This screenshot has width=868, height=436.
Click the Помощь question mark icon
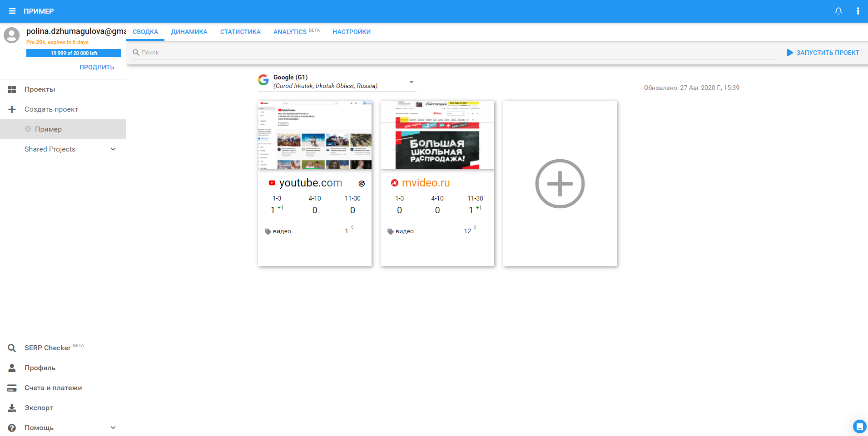pos(12,428)
